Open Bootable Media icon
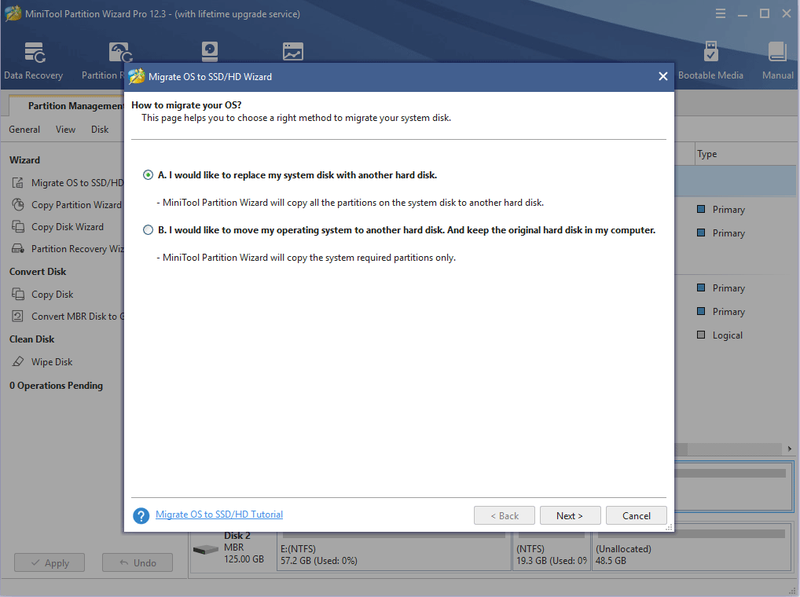 (x=711, y=52)
